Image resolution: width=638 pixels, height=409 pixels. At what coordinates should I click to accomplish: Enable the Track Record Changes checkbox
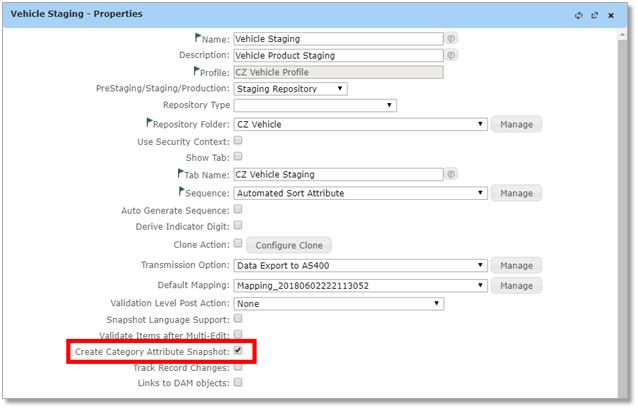point(238,367)
